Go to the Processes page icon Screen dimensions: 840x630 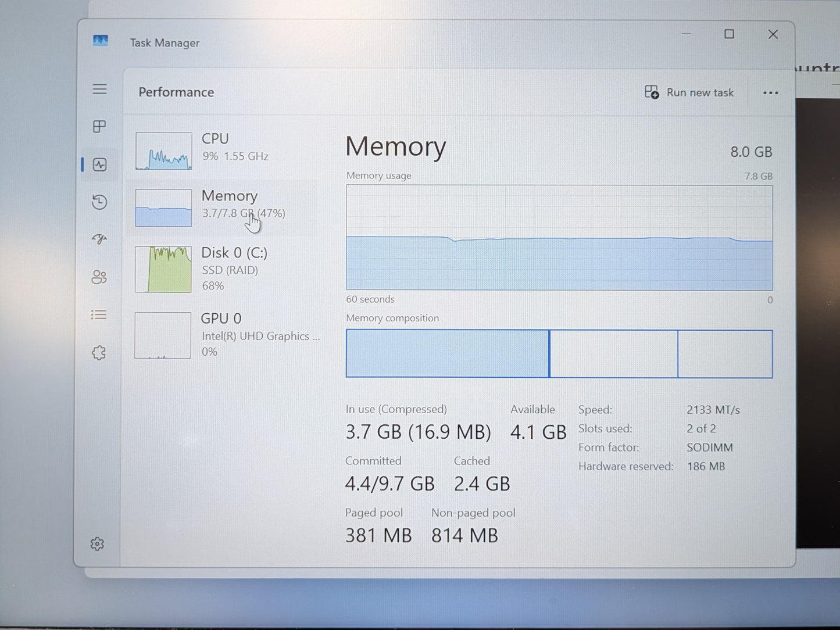[x=99, y=127]
